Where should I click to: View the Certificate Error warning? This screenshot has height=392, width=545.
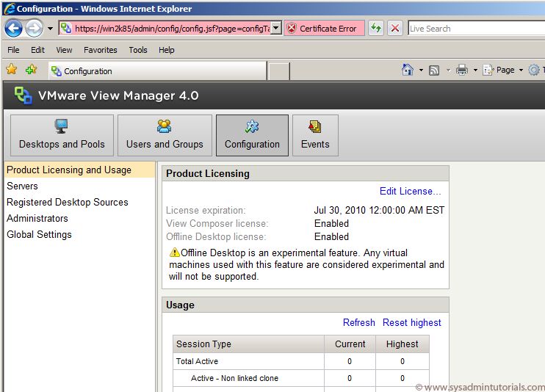tap(324, 29)
